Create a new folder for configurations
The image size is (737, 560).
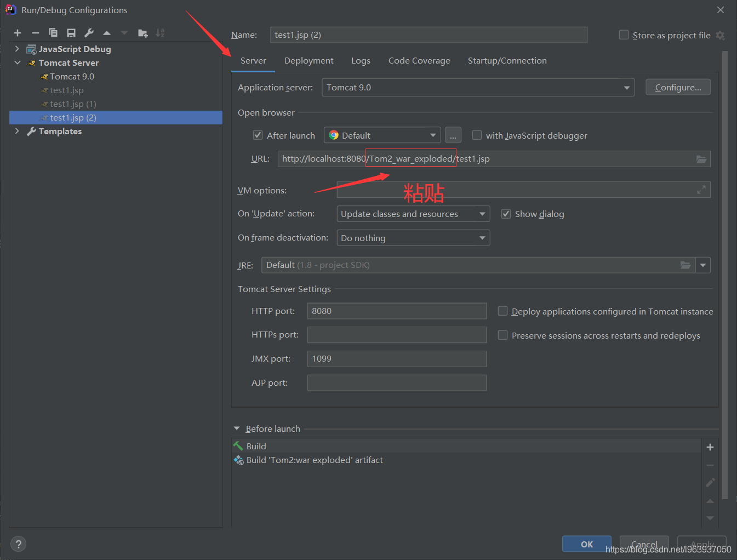(142, 33)
